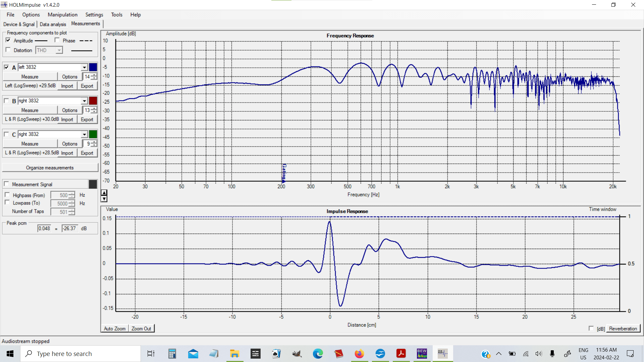Click Organize measurements button

[50, 168]
